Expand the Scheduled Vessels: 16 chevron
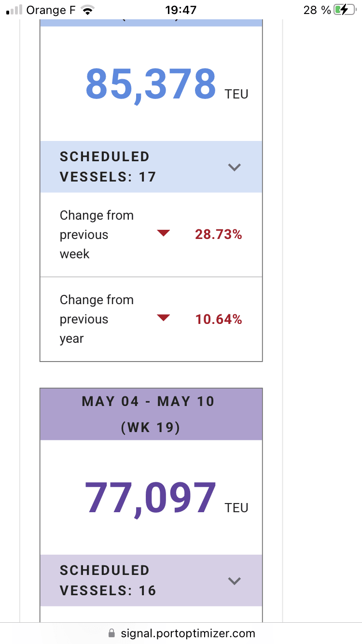The height and width of the screenshot is (644, 362). pos(234,581)
